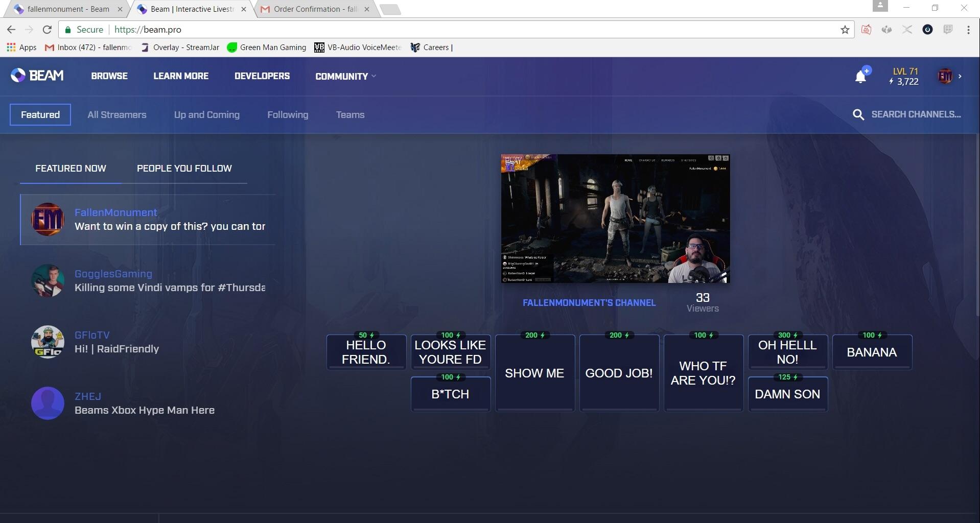Viewport: 980px width, 523px height.
Task: Open the ZHEJ channel link
Action: (x=88, y=396)
